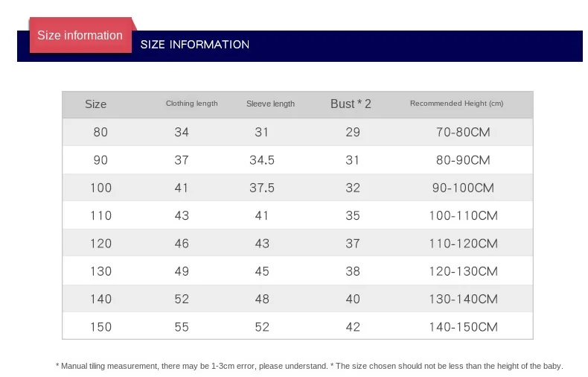Select sleeve length value 34.5

pos(262,160)
